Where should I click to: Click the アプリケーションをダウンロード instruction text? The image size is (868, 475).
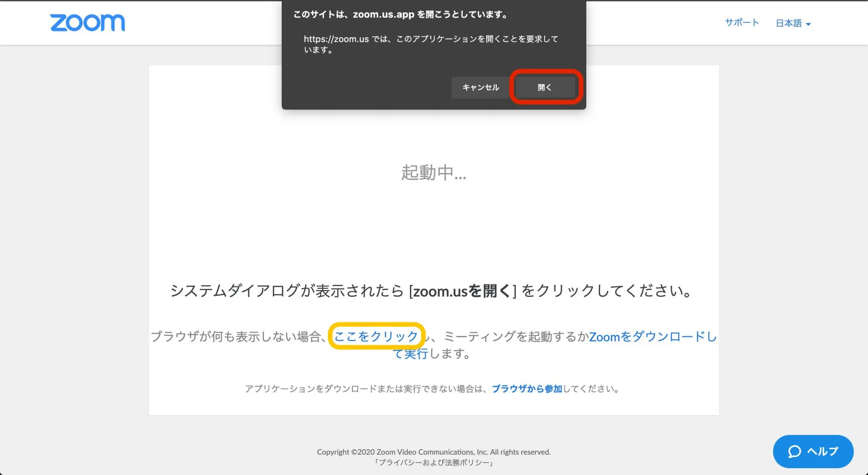364,388
